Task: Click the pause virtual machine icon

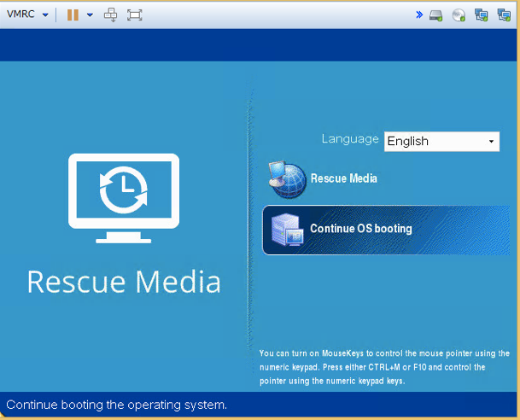Action: pyautogui.click(x=73, y=15)
